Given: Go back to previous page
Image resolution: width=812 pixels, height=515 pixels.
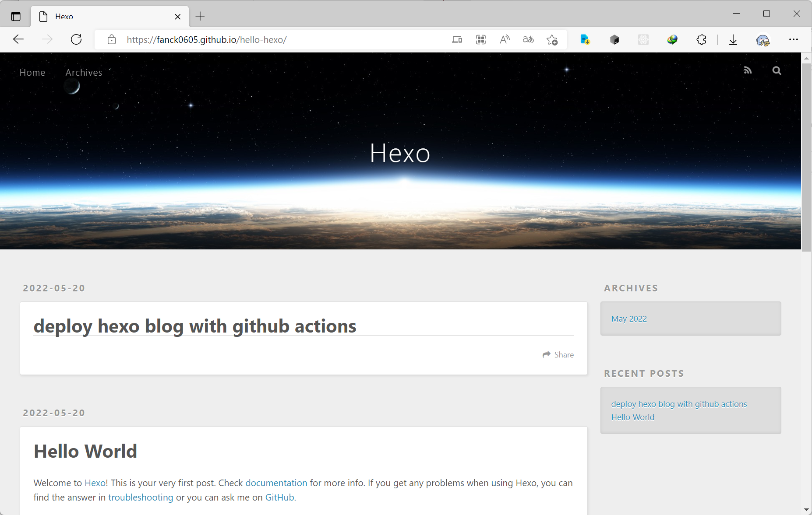Looking at the screenshot, I should pyautogui.click(x=18, y=39).
